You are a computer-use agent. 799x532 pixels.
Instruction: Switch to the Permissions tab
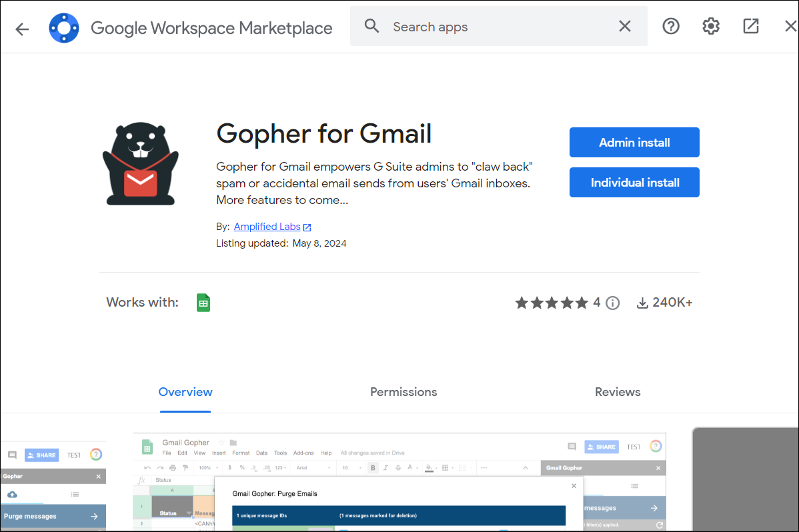[x=404, y=392]
